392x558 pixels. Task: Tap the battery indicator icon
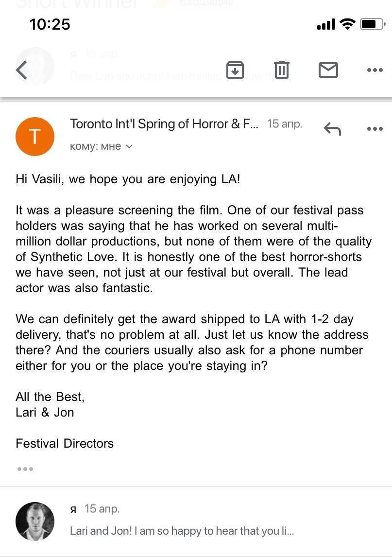click(x=373, y=24)
